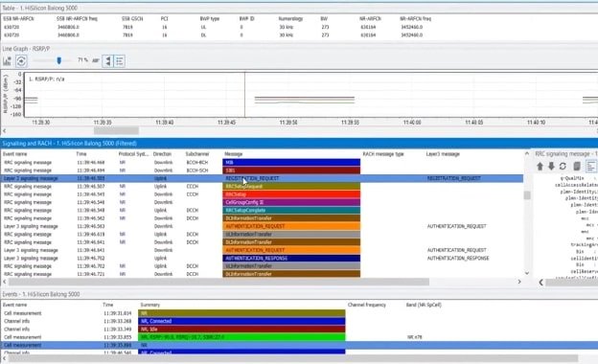Select the Table - 1. HiSilicon Balong 5000 panel title

coord(40,8)
